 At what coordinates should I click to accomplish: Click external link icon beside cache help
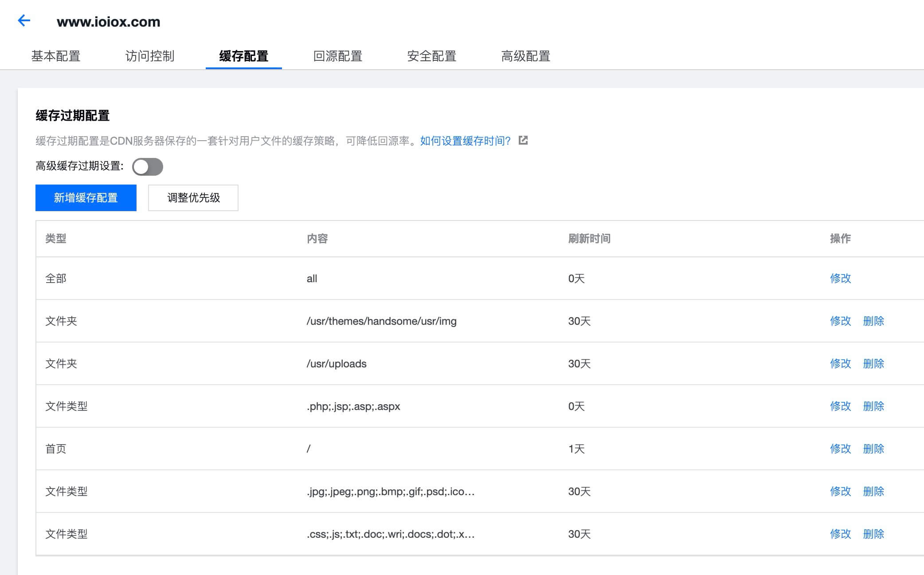point(523,141)
